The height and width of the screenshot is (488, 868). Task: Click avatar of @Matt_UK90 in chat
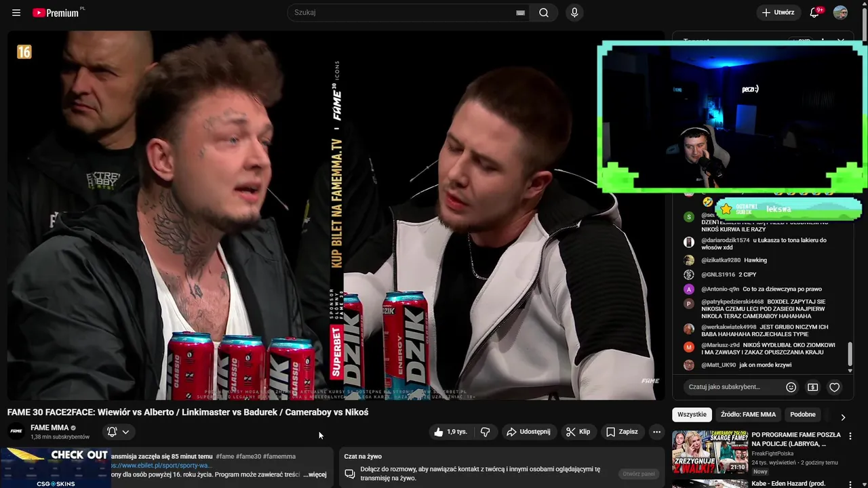(689, 365)
